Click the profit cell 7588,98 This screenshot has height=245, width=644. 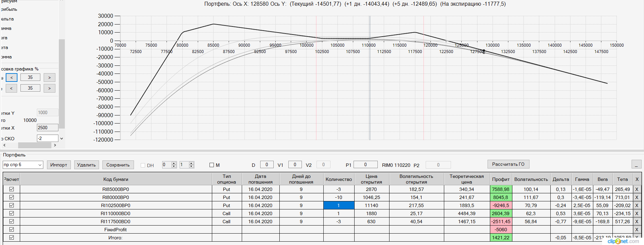click(501, 189)
